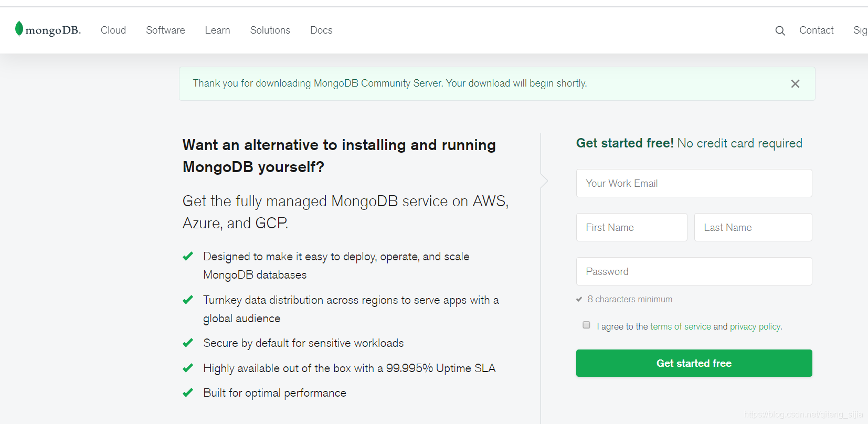Focus the Last Name field

753,227
